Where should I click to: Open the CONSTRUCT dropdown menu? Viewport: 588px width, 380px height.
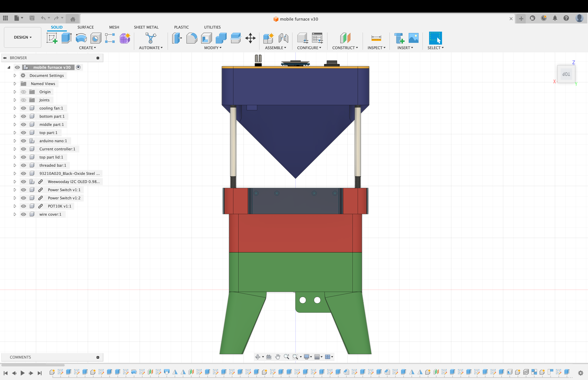coord(345,48)
